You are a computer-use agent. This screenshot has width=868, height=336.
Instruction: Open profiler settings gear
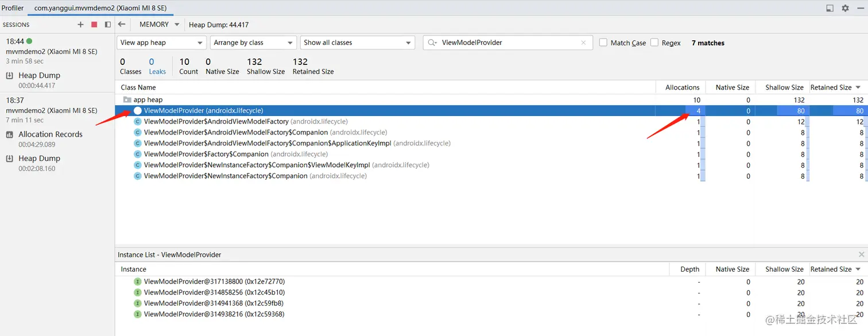click(845, 8)
